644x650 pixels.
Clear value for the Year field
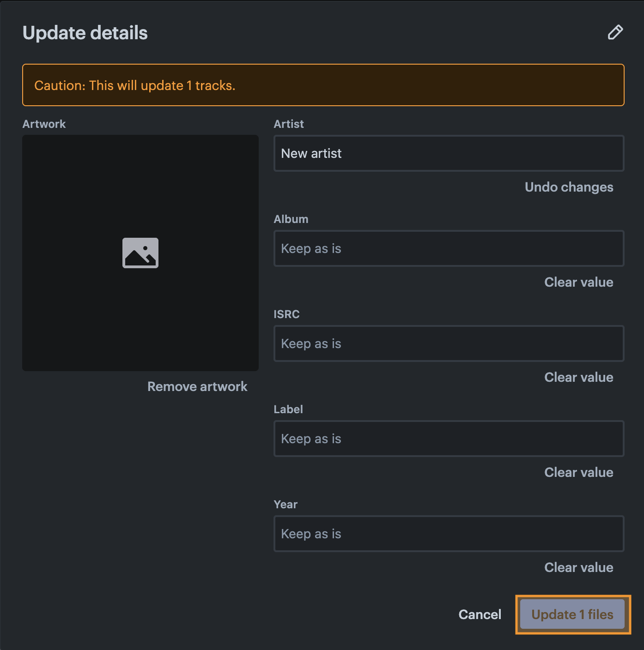click(578, 567)
